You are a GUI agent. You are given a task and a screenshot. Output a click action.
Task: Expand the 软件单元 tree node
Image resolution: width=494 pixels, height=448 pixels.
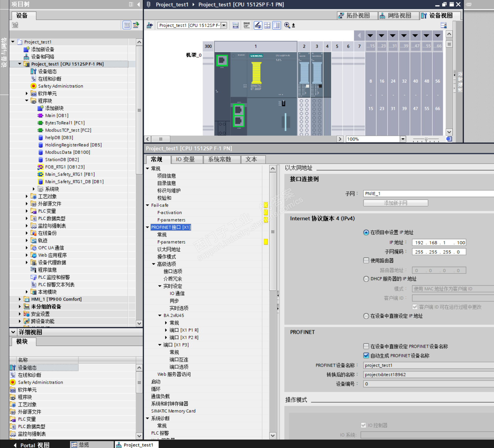27,93
